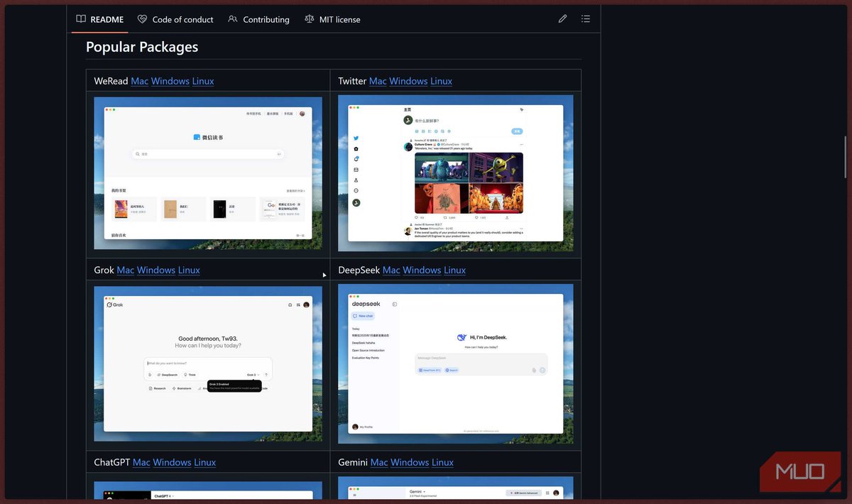Open the pencil icon to edit the README
Viewport: 852px width, 504px height.
[562, 18]
